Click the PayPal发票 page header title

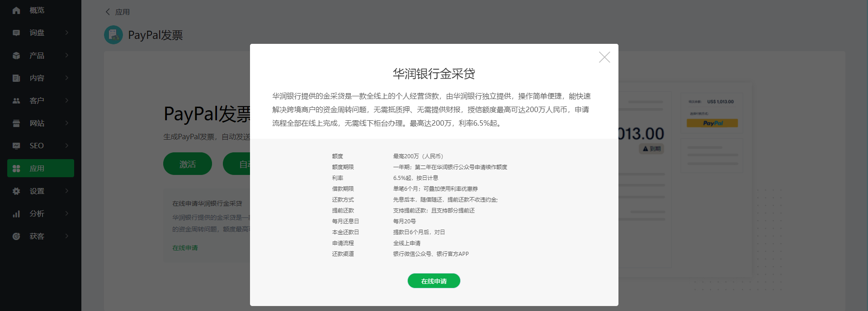coord(156,35)
